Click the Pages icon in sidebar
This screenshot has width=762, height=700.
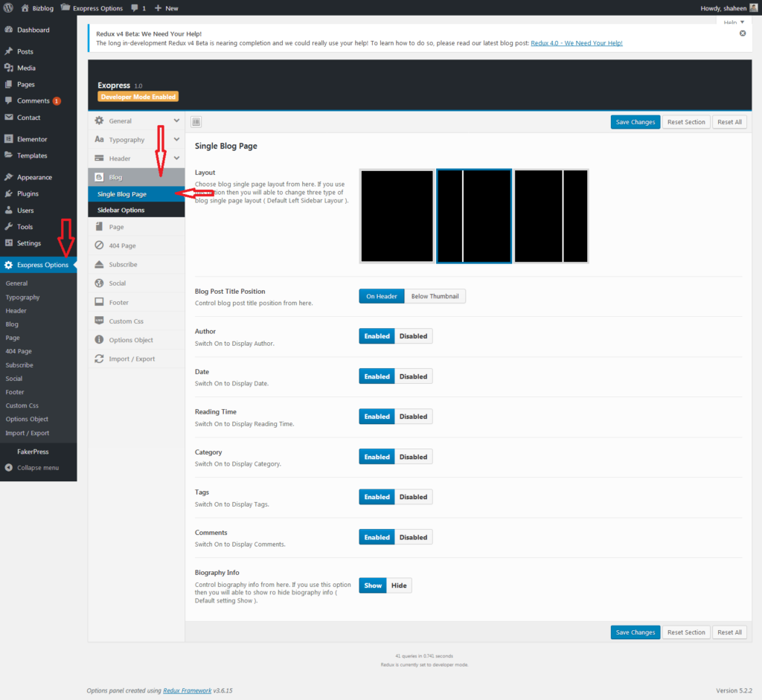pos(9,84)
